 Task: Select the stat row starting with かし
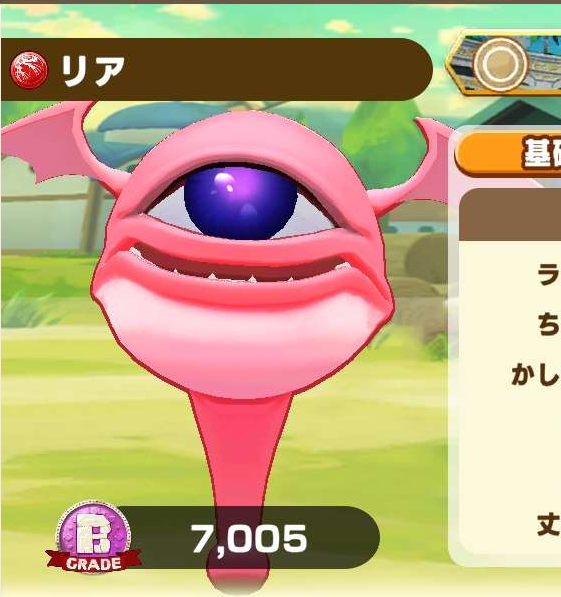(536, 375)
